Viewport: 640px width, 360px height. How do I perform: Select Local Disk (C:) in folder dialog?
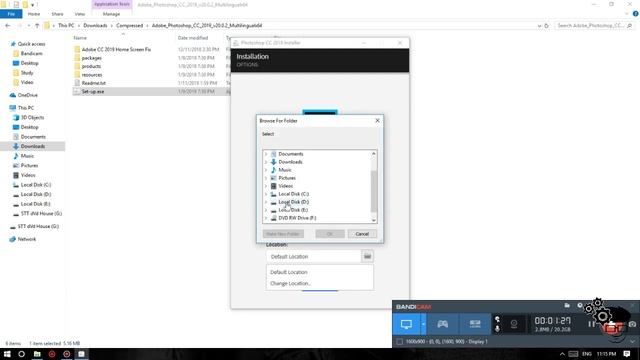click(x=293, y=194)
